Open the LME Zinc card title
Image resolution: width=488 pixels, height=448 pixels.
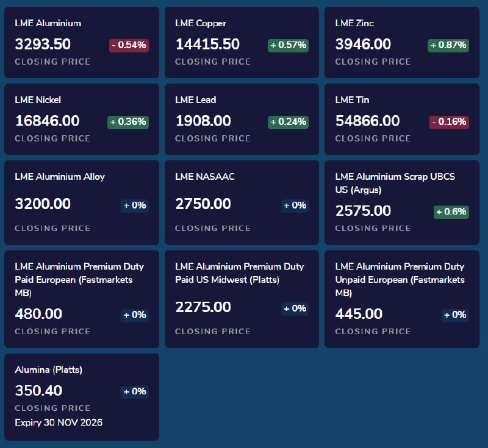(354, 23)
